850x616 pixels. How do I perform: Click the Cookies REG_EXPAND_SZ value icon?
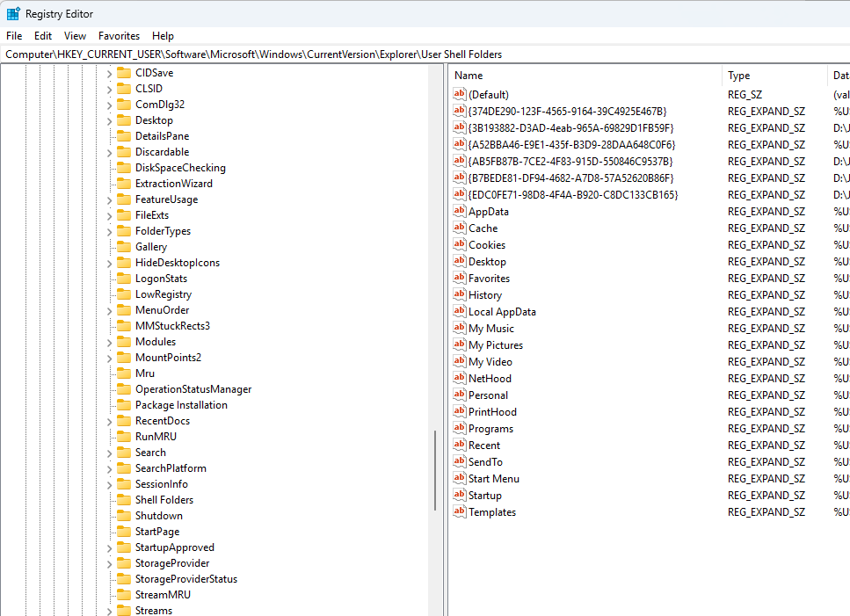459,244
